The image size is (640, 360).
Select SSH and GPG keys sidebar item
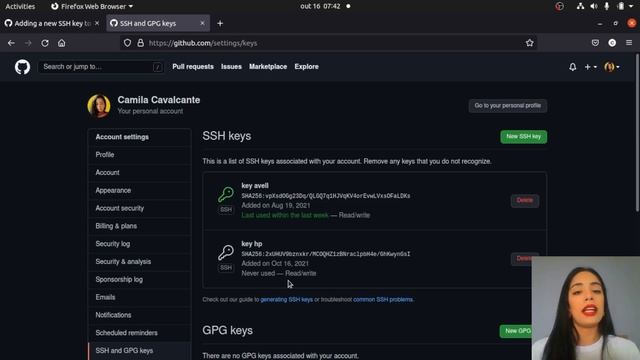[140, 351]
